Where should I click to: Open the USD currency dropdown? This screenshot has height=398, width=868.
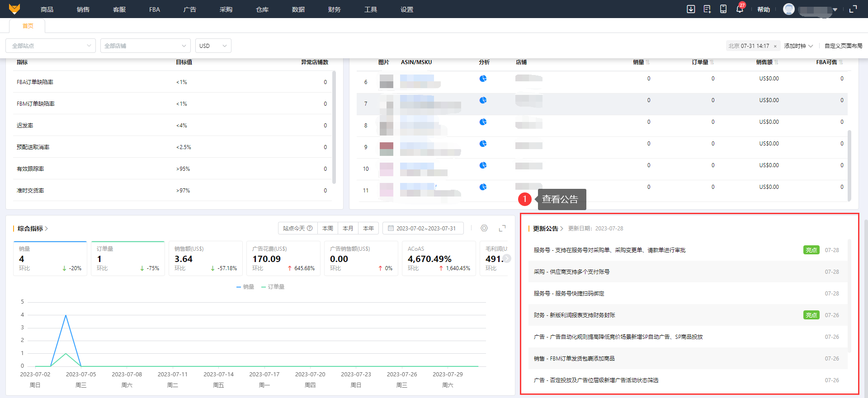[x=213, y=46]
